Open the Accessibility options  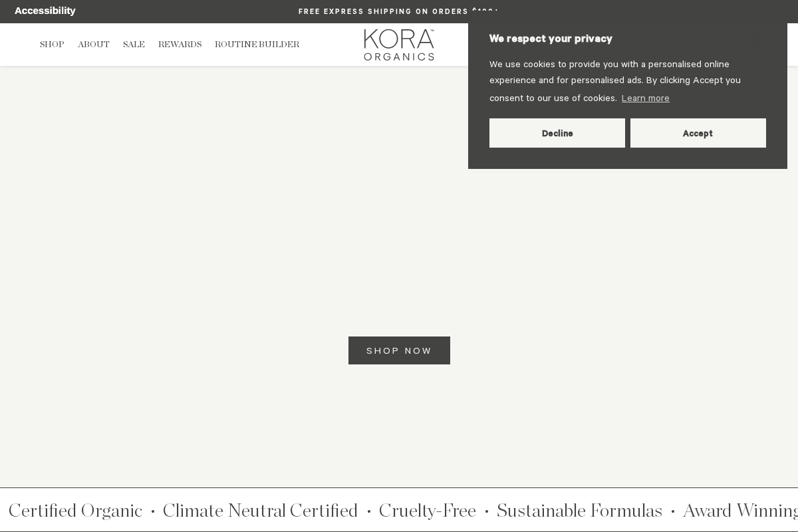pyautogui.click(x=45, y=11)
